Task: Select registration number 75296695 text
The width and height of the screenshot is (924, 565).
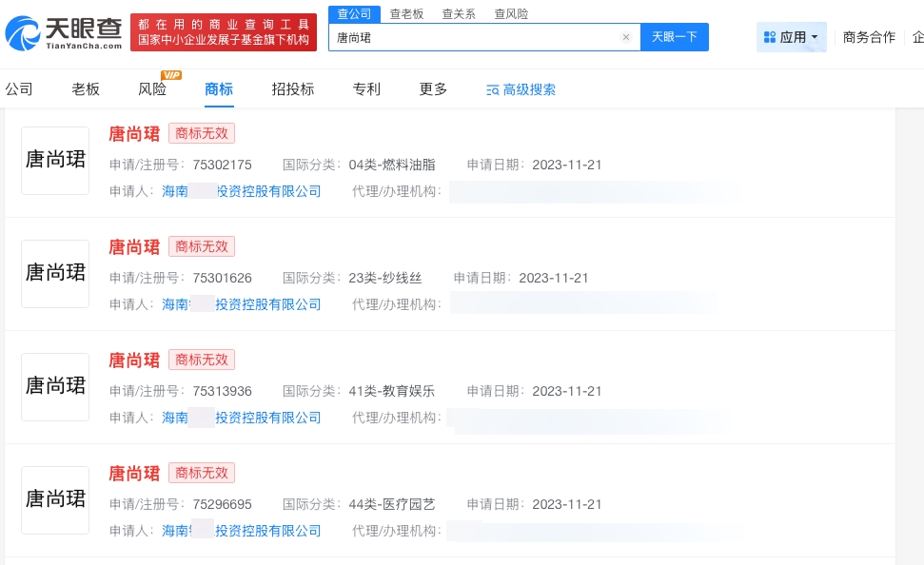Action: (222, 504)
